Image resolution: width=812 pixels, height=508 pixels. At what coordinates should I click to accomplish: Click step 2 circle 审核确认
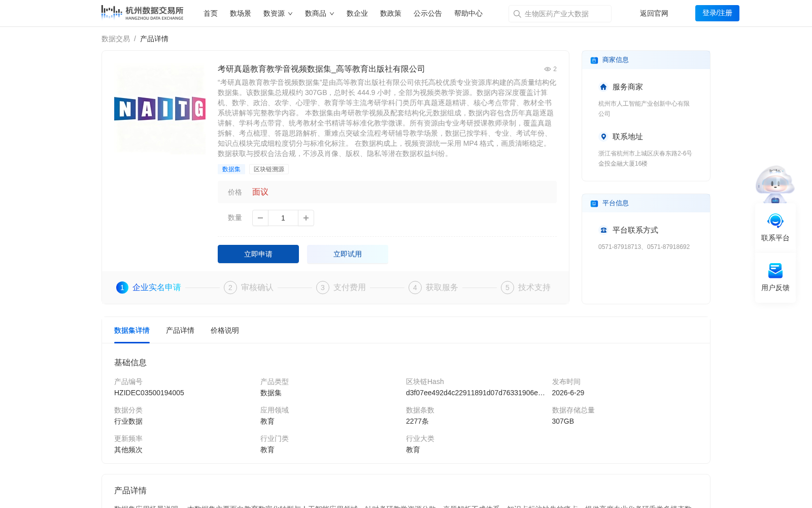pyautogui.click(x=230, y=288)
